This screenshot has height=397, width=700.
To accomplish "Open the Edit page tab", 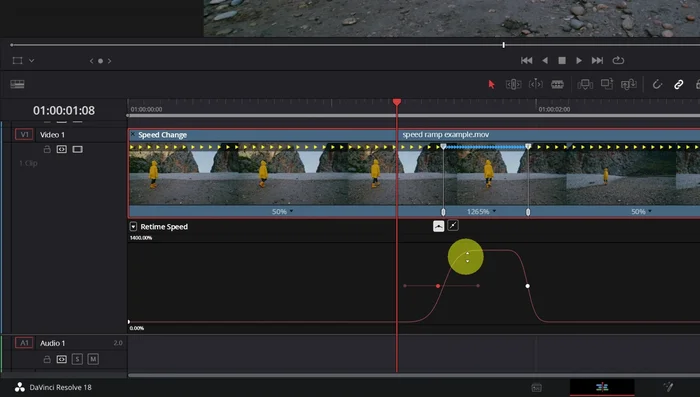I will coord(602,387).
